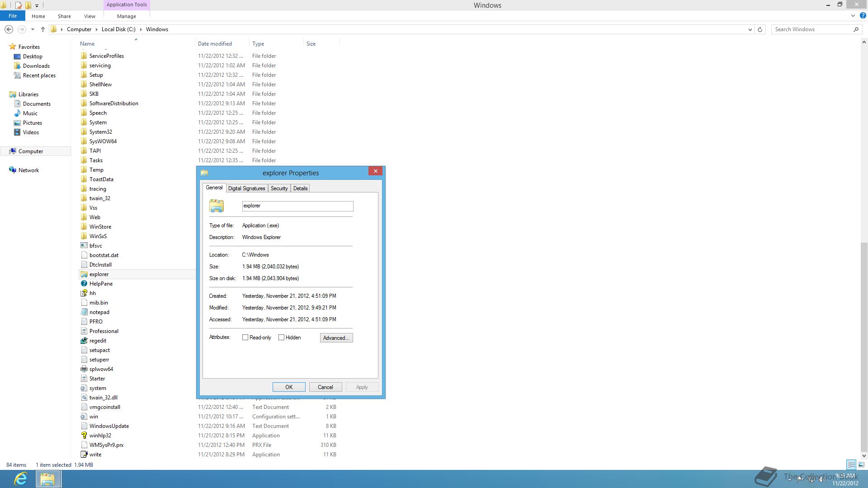Expand Local Disk (C:) breadcrumb arrow
Image resolution: width=868 pixels, height=488 pixels.
141,29
